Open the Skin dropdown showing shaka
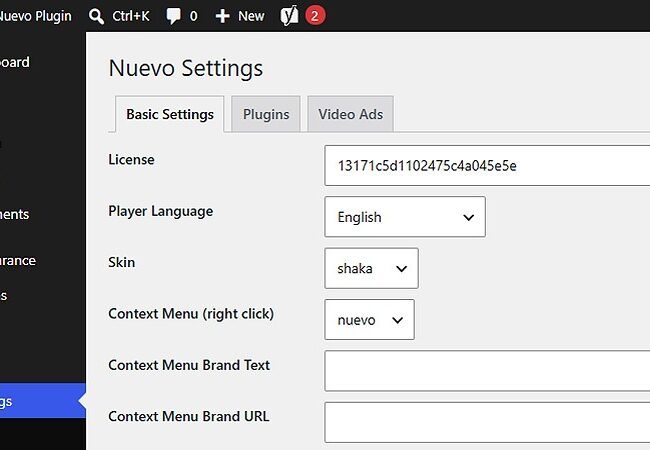This screenshot has height=450, width=650. tap(371, 268)
